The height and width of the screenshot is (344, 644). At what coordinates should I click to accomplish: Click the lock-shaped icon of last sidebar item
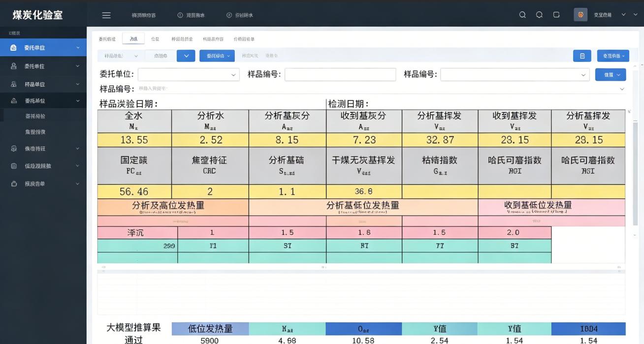[14, 184]
